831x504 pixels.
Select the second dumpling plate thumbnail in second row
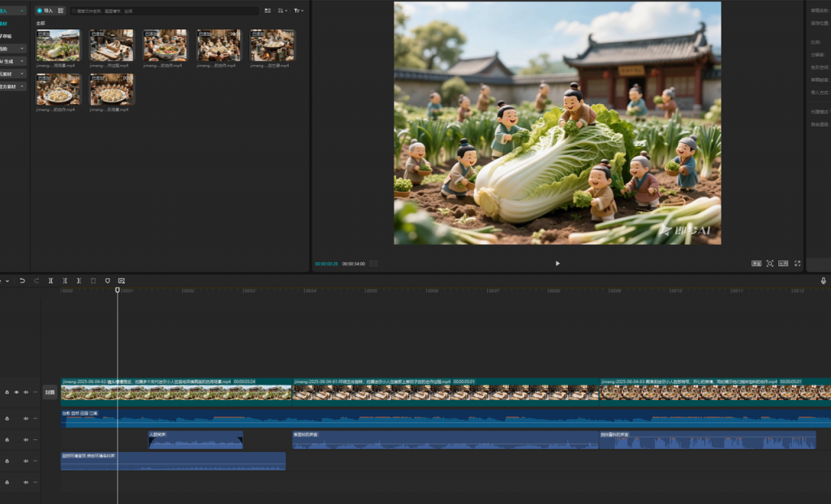[x=111, y=89]
